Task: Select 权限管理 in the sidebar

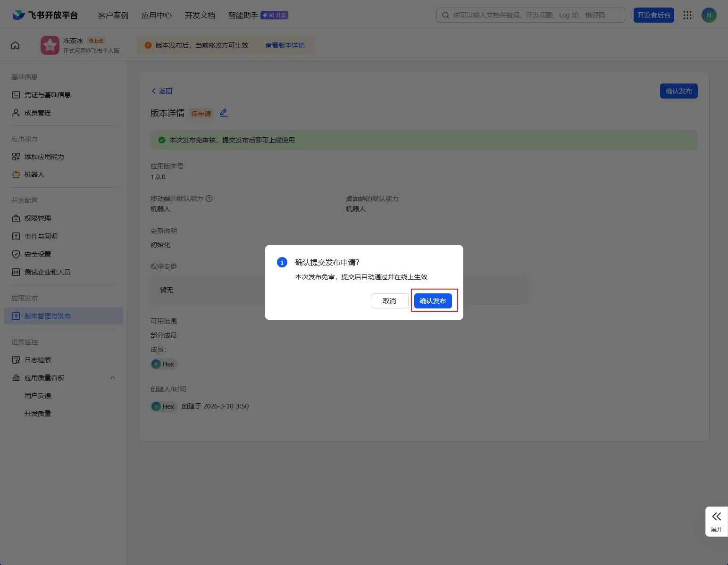Action: coord(38,218)
